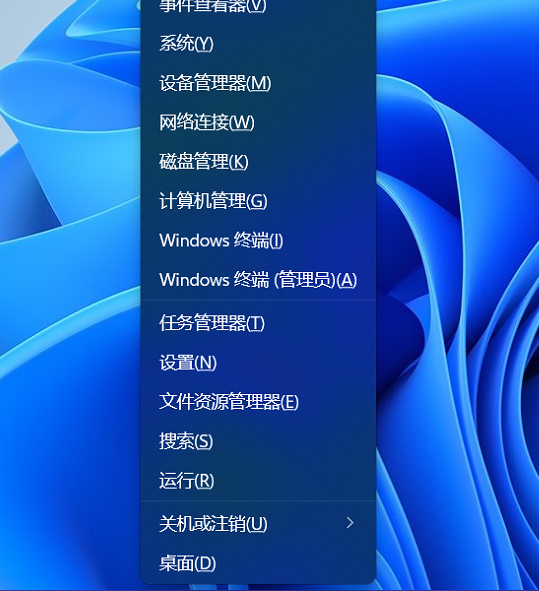Show 桌面(D) via menu
Image resolution: width=539 pixels, height=591 pixels.
258,563
